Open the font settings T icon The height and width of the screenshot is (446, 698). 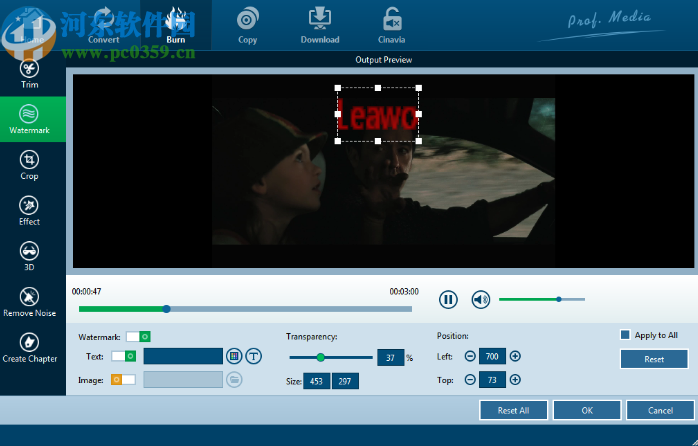tap(254, 356)
